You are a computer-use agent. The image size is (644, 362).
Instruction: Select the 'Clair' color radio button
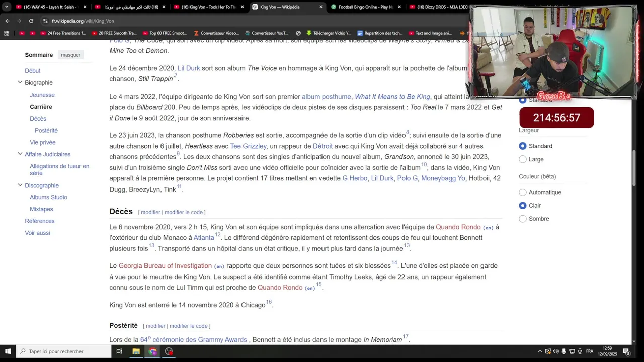click(x=523, y=205)
